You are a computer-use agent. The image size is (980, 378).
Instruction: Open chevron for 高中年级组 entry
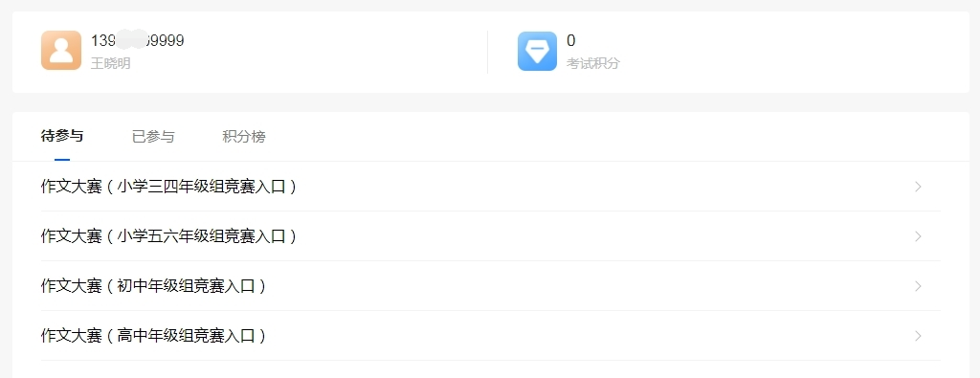pos(918,336)
